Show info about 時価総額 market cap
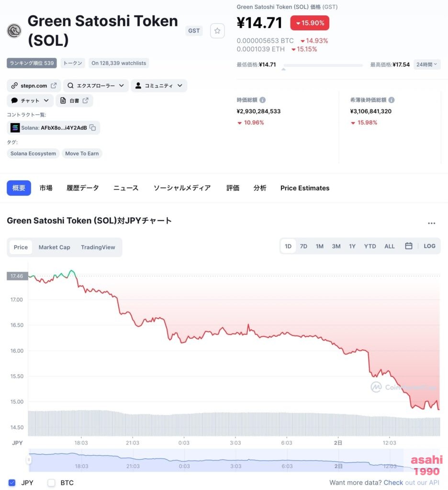 click(x=263, y=100)
